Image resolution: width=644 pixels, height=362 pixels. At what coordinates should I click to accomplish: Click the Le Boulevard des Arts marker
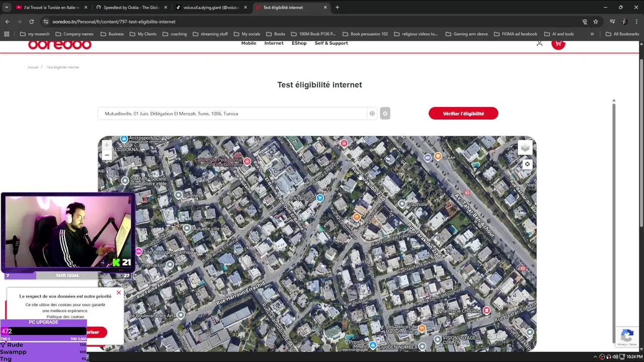pos(181,315)
